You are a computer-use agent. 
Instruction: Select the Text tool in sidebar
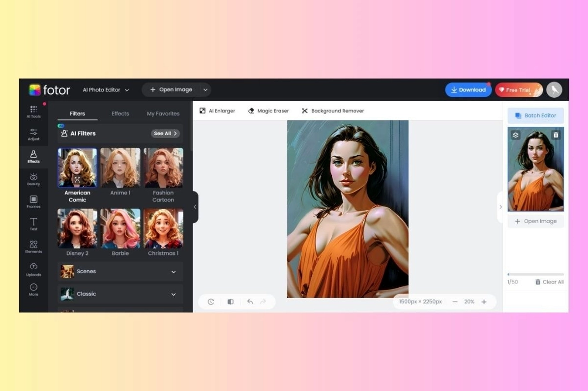33,224
